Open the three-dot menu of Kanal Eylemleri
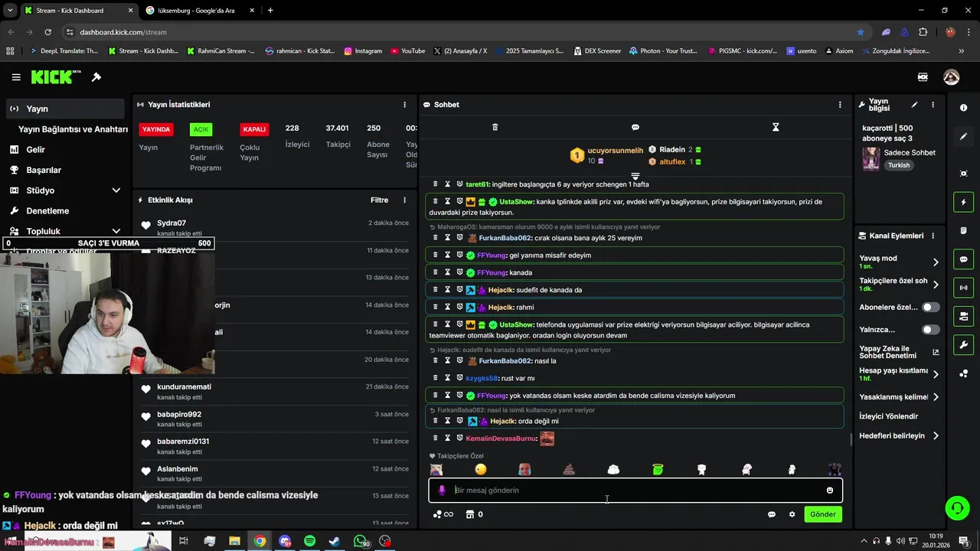The image size is (980, 551). pos(933,236)
